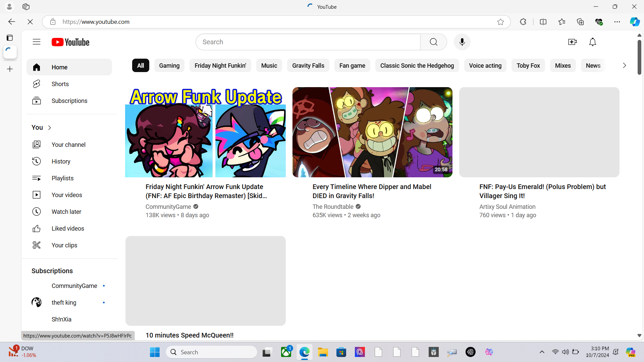
Task: Select the Gravity Falls chip
Action: tap(308, 66)
